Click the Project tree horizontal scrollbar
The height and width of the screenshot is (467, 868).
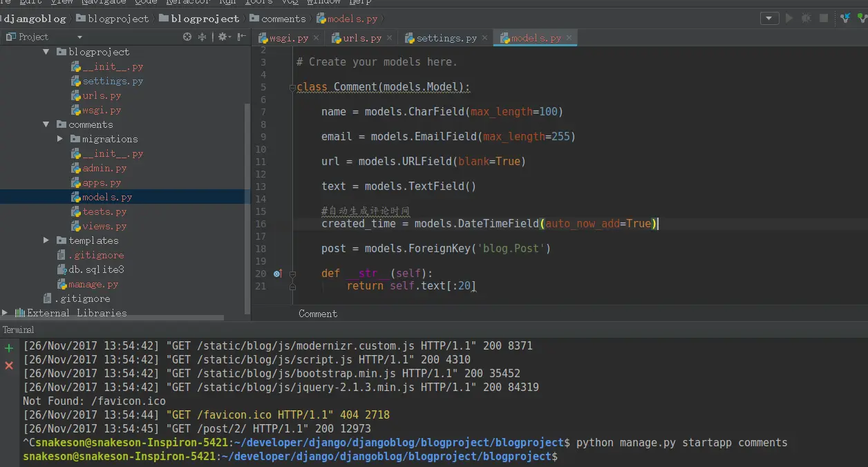point(112,318)
